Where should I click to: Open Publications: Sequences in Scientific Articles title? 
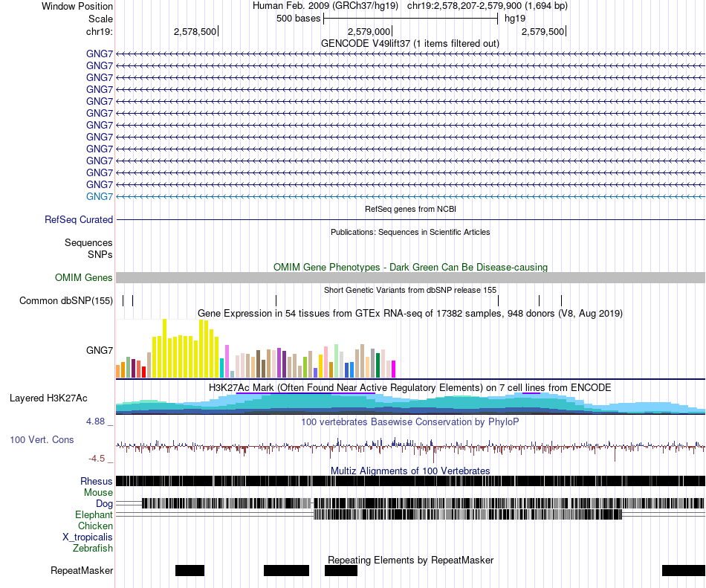(410, 232)
